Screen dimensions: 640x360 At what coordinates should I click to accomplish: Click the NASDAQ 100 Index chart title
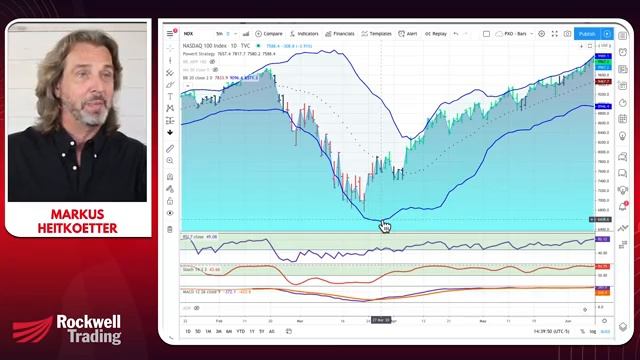pyautogui.click(x=216, y=46)
